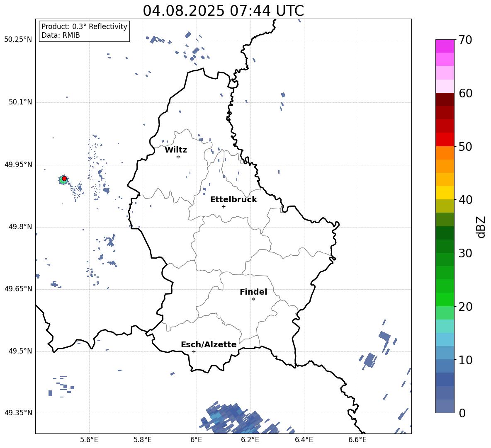491x448 pixels.
Task: Click the 5.6°E longitude label
Action: click(89, 440)
